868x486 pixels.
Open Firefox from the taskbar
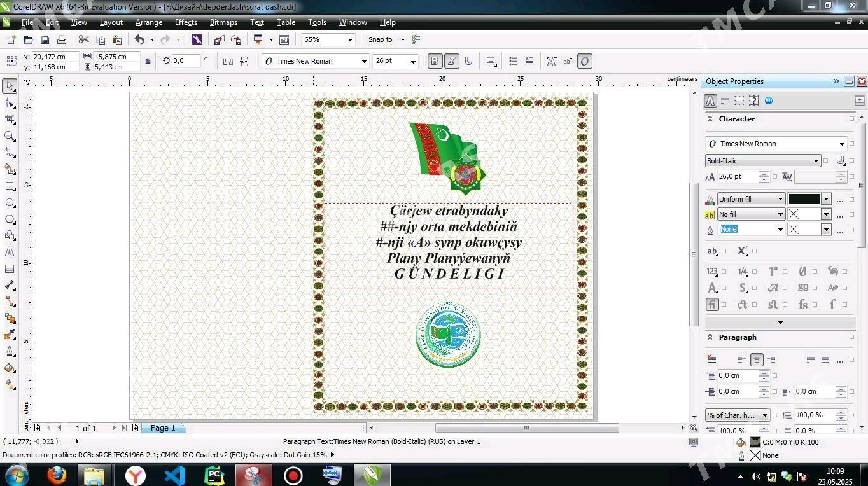click(57, 475)
